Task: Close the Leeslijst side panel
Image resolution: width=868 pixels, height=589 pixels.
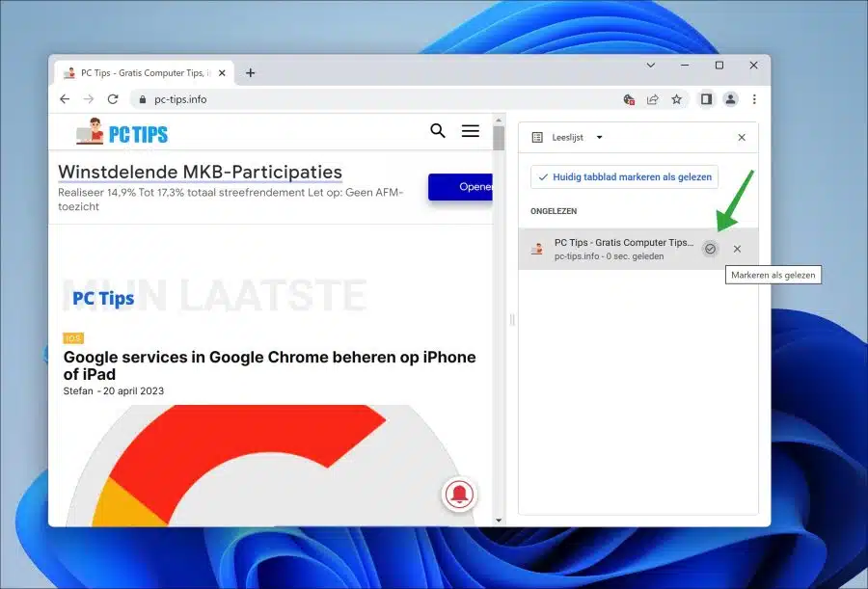Action: (x=742, y=137)
